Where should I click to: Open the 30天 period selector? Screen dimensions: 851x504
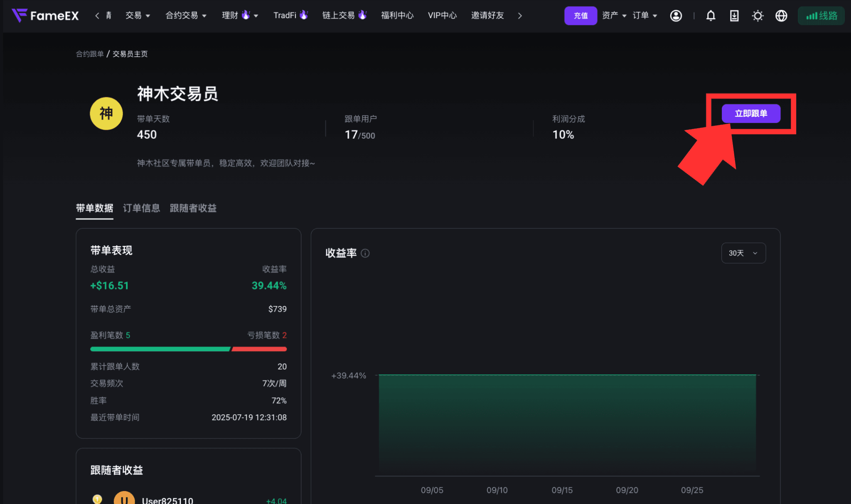(x=743, y=253)
